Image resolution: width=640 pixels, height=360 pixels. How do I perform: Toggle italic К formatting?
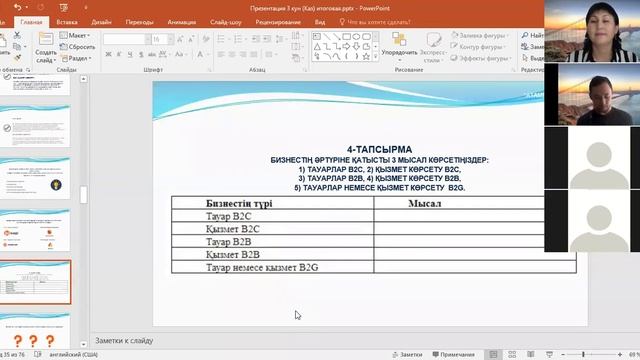pyautogui.click(x=119, y=54)
